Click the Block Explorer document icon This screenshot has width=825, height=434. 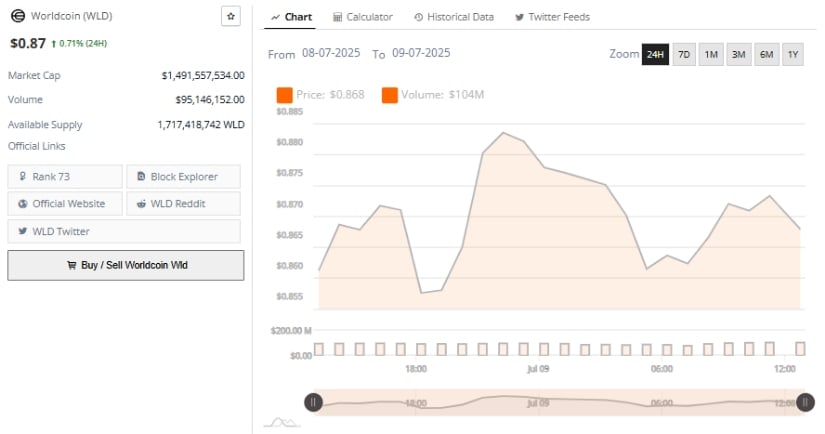(141, 176)
